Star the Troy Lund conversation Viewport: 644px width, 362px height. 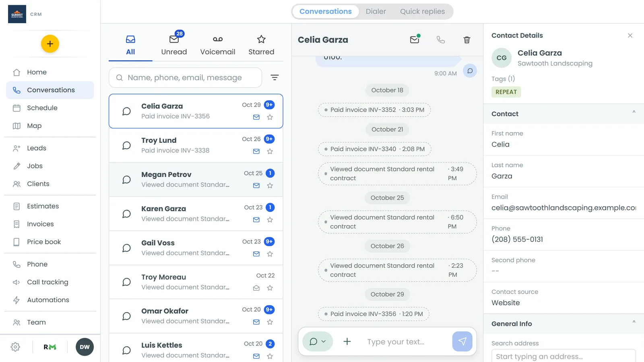[x=270, y=151]
